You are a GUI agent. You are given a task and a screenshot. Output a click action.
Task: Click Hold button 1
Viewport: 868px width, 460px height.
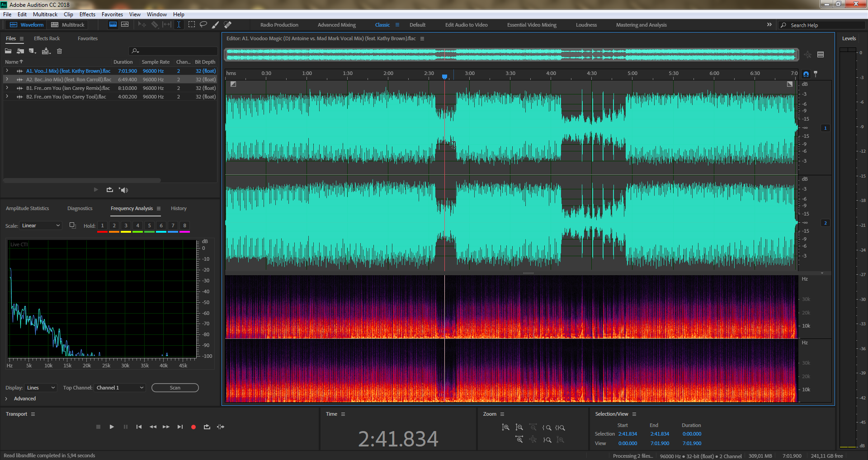[102, 225]
